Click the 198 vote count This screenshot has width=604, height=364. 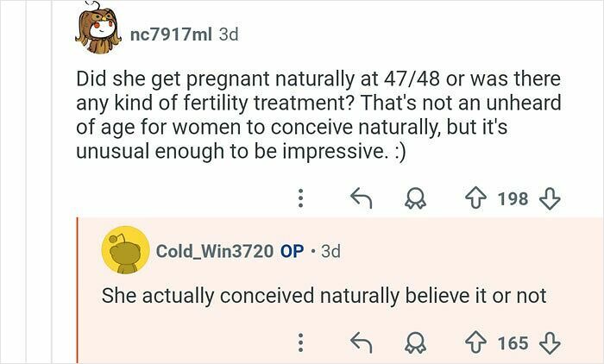coord(513,199)
